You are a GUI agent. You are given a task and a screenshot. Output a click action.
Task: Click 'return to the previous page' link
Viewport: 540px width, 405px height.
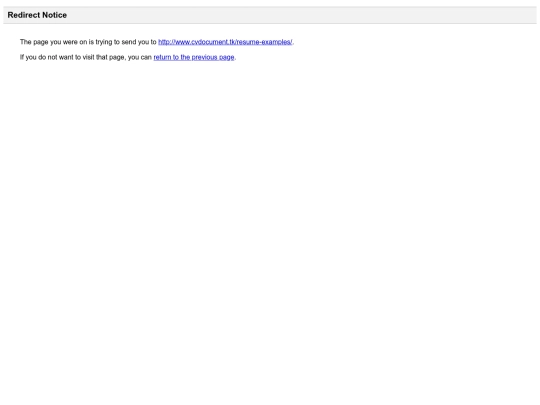click(x=194, y=57)
